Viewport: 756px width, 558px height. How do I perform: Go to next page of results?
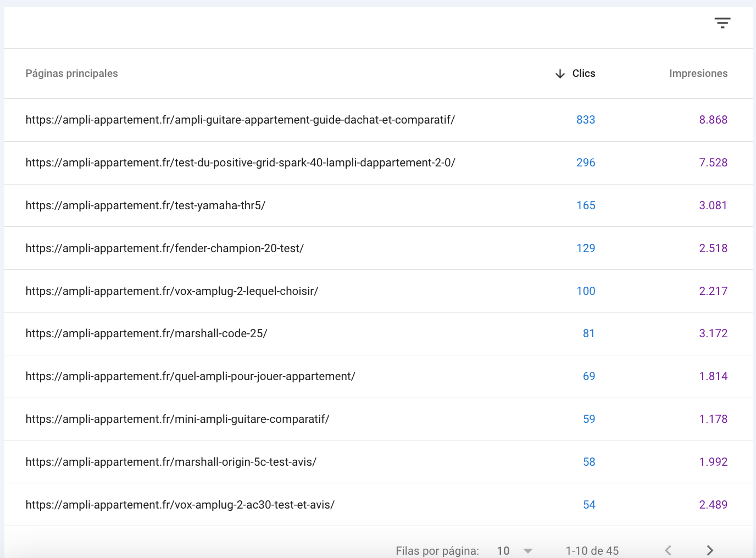click(x=710, y=550)
